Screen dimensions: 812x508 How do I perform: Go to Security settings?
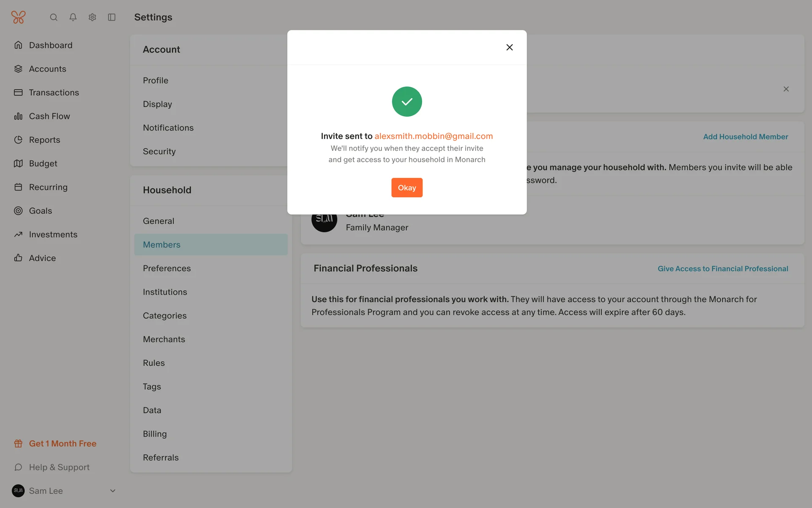coord(159,152)
